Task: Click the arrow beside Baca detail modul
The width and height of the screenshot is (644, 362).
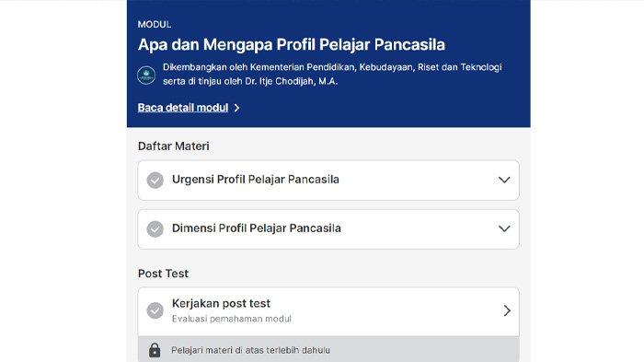Action: [236, 108]
